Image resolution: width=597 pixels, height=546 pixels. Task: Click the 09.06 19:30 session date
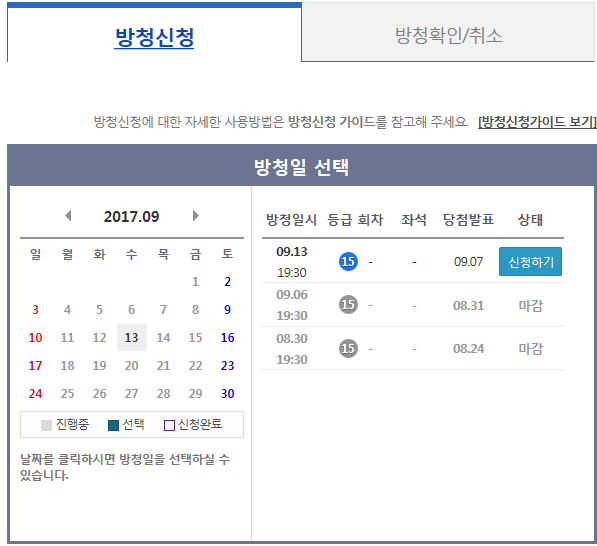coord(292,305)
